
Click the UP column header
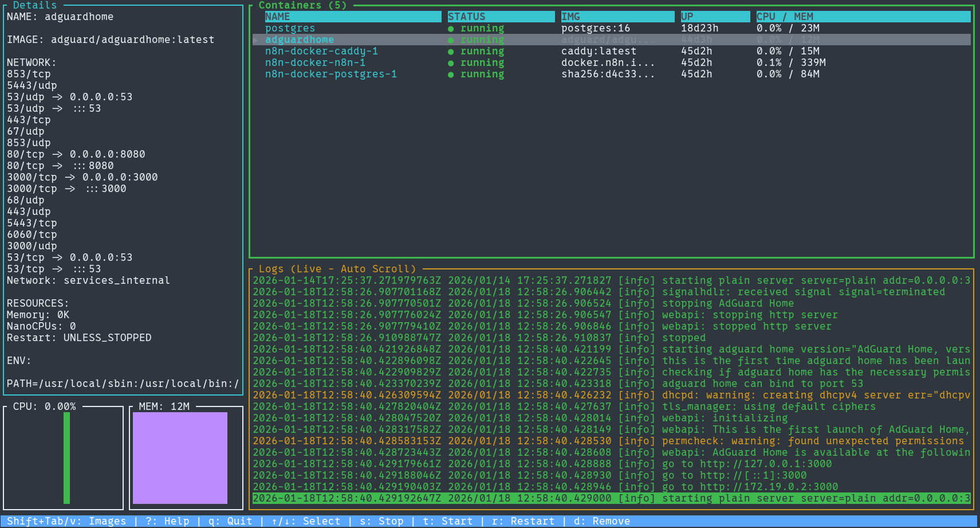(687, 17)
